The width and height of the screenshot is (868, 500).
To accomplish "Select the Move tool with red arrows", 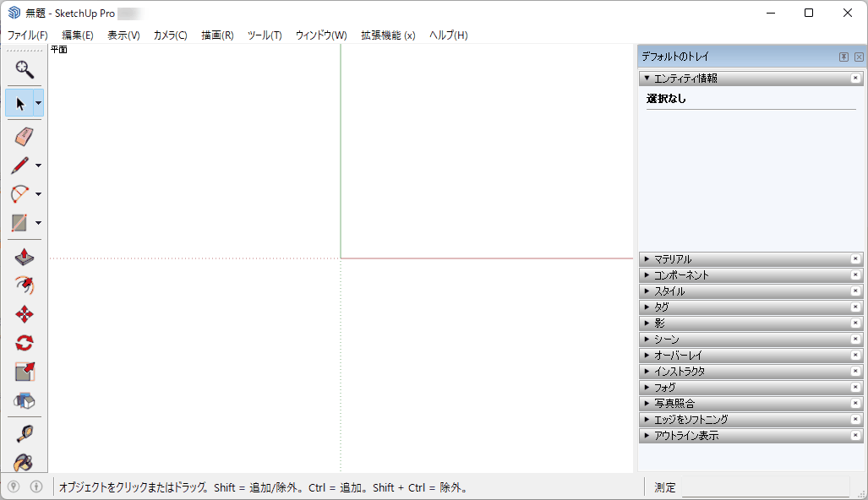I will coord(25,314).
